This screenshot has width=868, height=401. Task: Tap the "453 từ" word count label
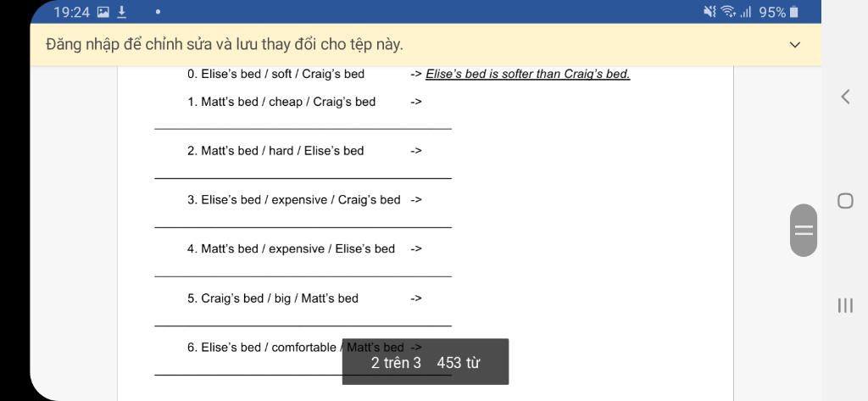[x=459, y=364]
